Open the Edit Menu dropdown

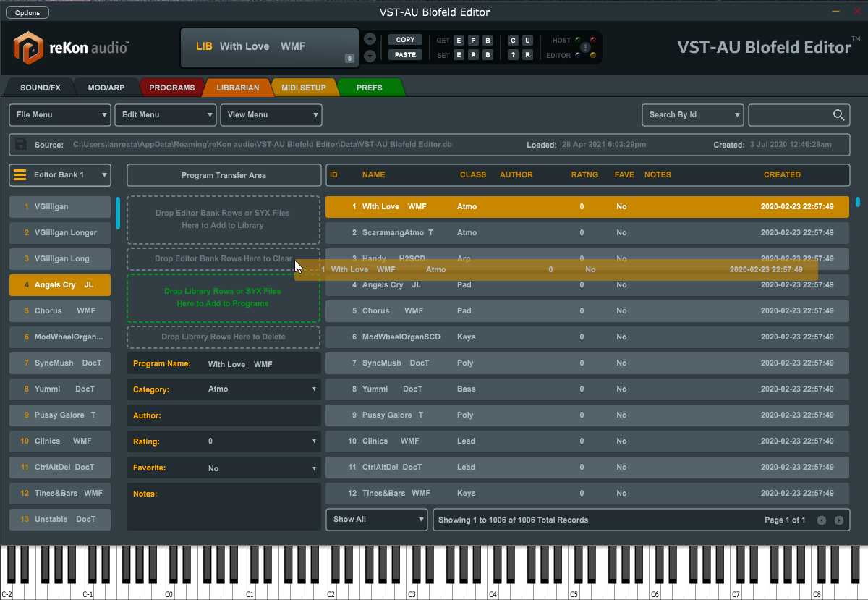[x=166, y=114]
